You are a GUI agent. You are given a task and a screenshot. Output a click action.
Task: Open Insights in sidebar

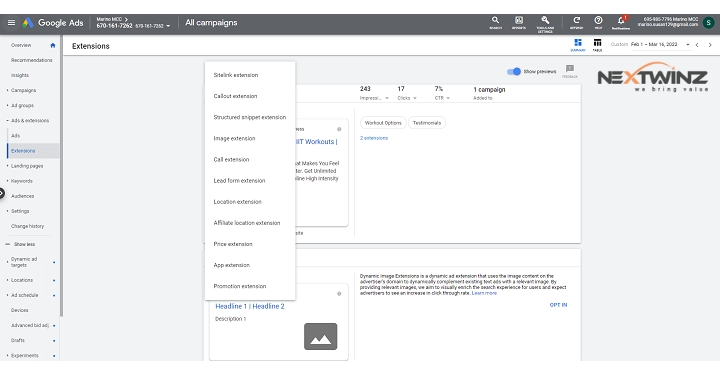point(20,75)
